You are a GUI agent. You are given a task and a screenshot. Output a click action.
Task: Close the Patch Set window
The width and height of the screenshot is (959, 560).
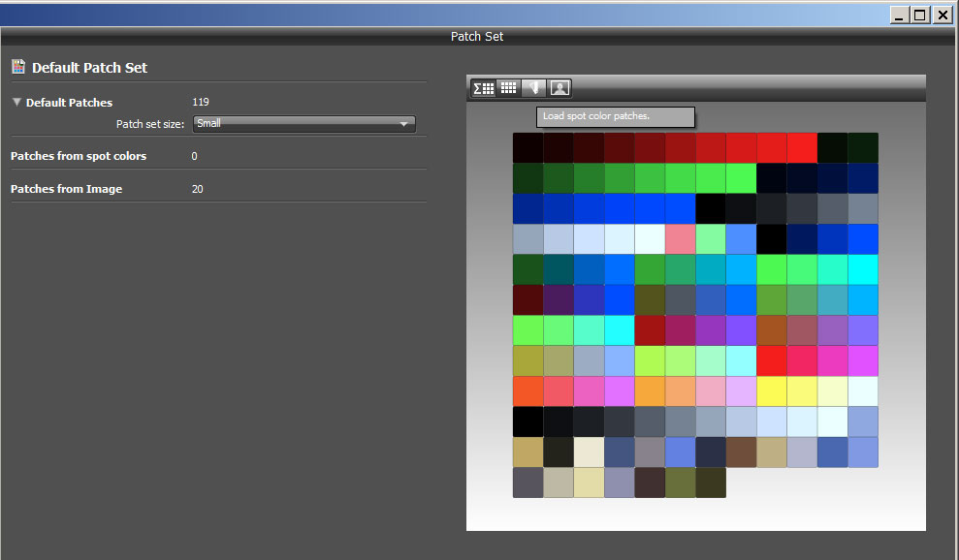click(942, 15)
